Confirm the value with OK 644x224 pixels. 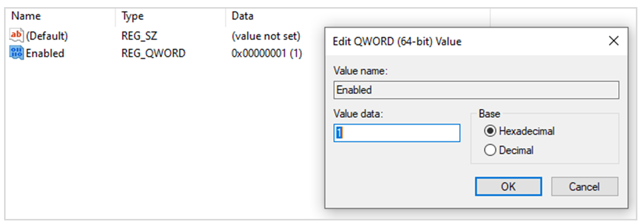coord(508,186)
